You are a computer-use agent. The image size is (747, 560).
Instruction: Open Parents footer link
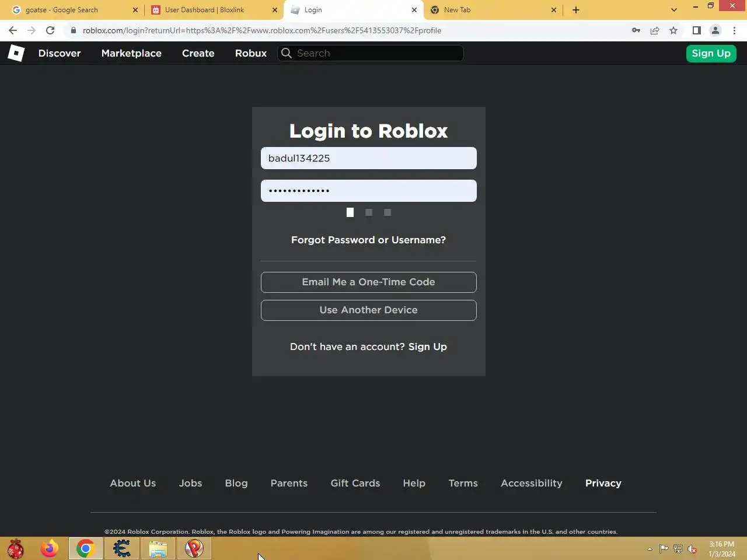(x=289, y=483)
